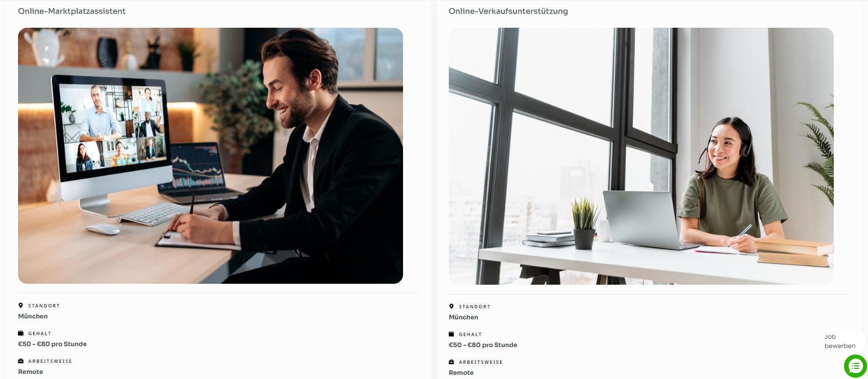Click the left STANDORT label
The width and height of the screenshot is (868, 379).
pos(44,306)
